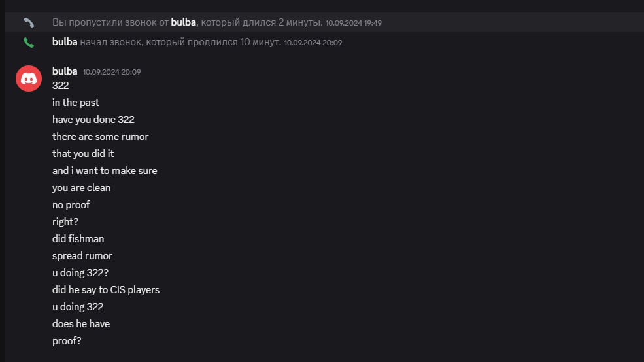Select the message "322"

(60, 86)
